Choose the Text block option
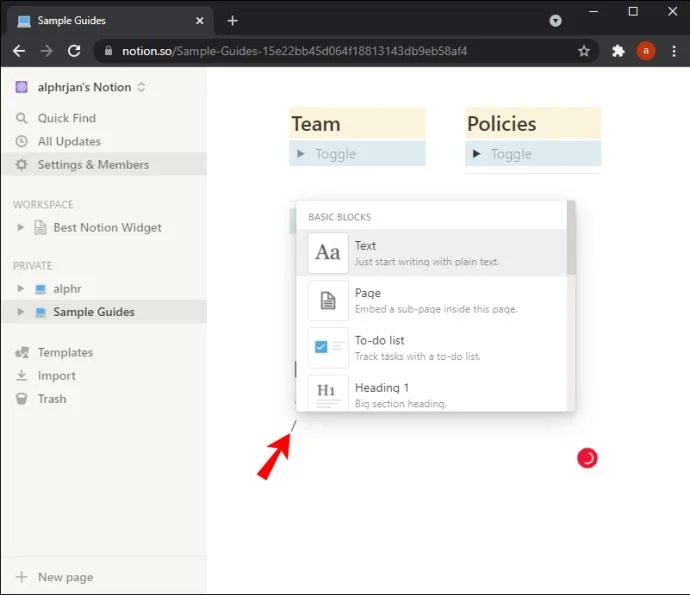Screen dimensions: 690x595 click(x=432, y=253)
